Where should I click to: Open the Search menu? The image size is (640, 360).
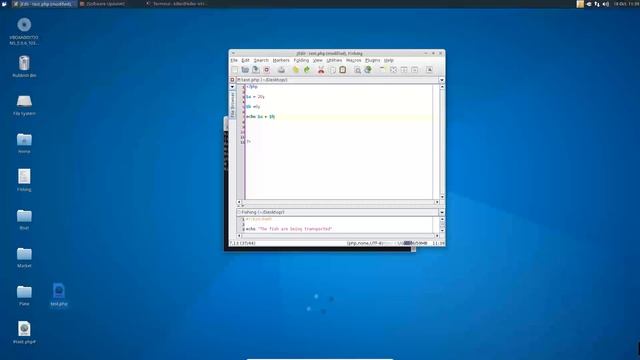261,60
